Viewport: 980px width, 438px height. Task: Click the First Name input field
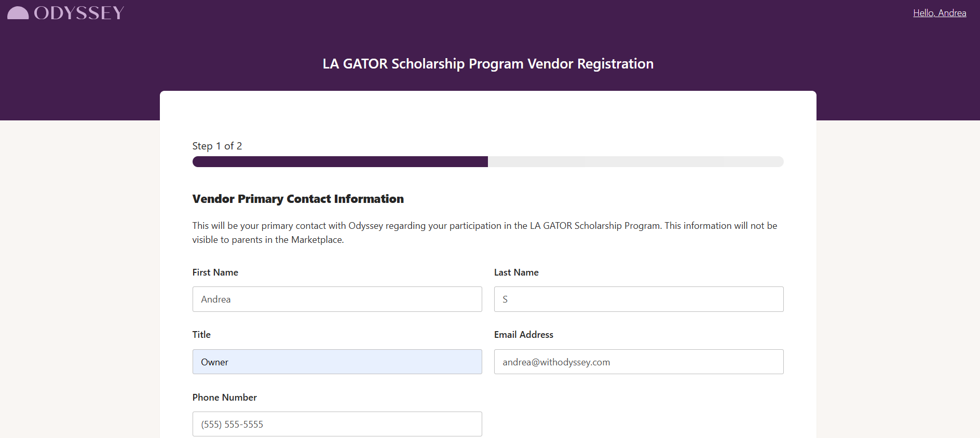tap(337, 299)
